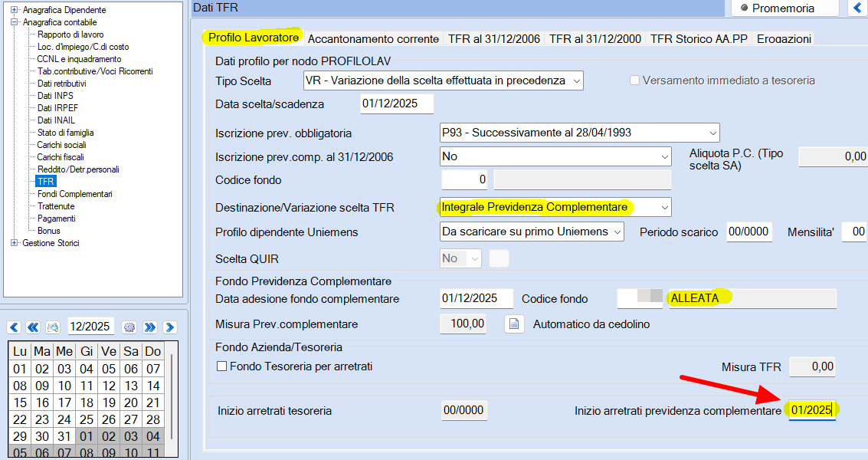Click the Periodo scarico field
This screenshot has height=460, width=868.
coord(748,232)
